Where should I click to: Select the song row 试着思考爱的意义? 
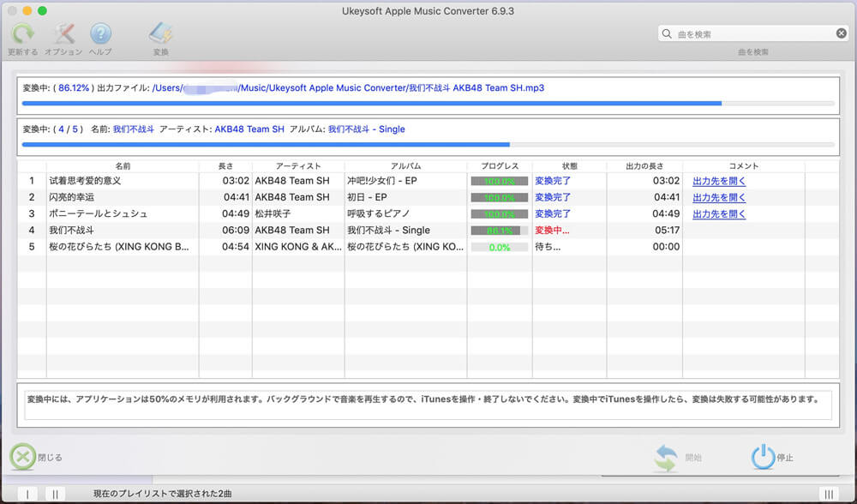[428, 181]
